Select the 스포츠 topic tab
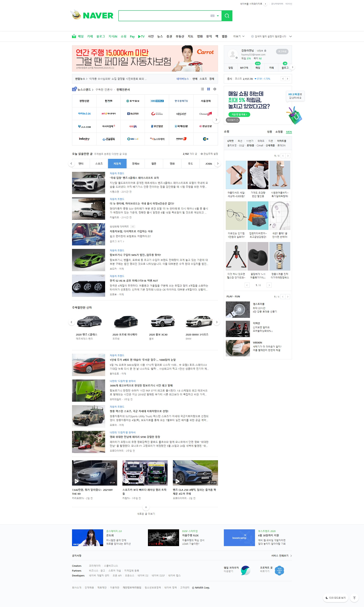364x607 pixels. [x=99, y=163]
